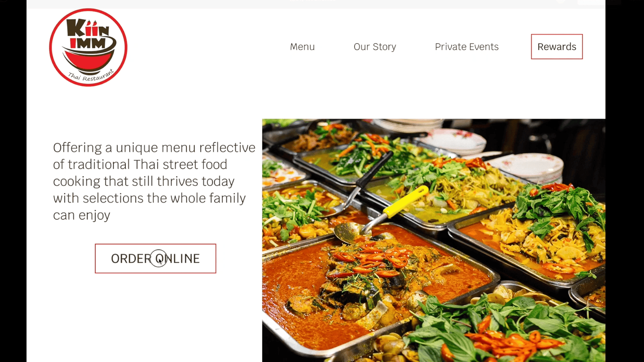The width and height of the screenshot is (644, 362).
Task: Click the chili peppers above the logo lettering
Action: coord(92,23)
